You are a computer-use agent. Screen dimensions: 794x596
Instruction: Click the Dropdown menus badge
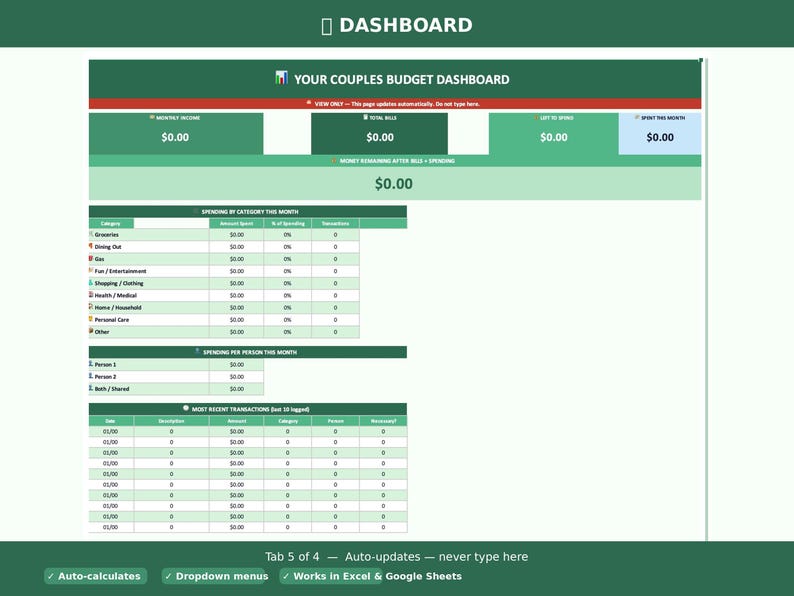pos(215,576)
